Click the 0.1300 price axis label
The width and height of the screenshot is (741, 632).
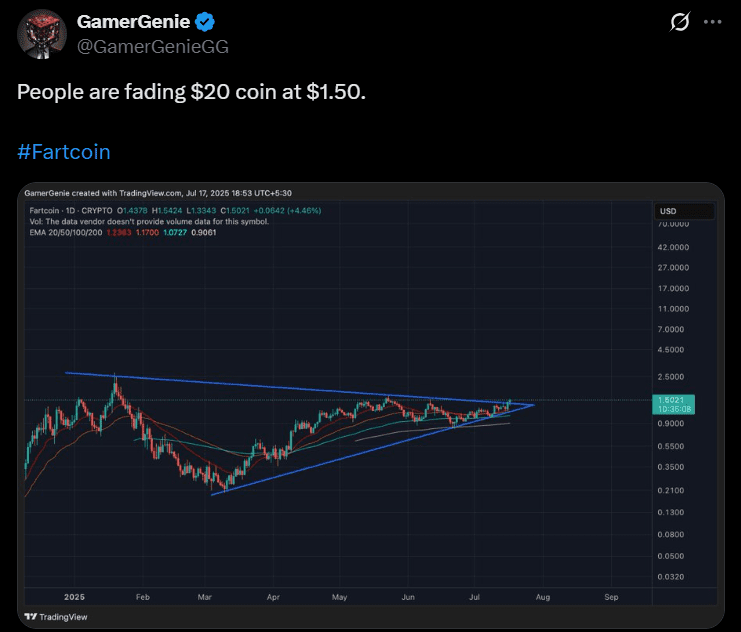click(671, 512)
